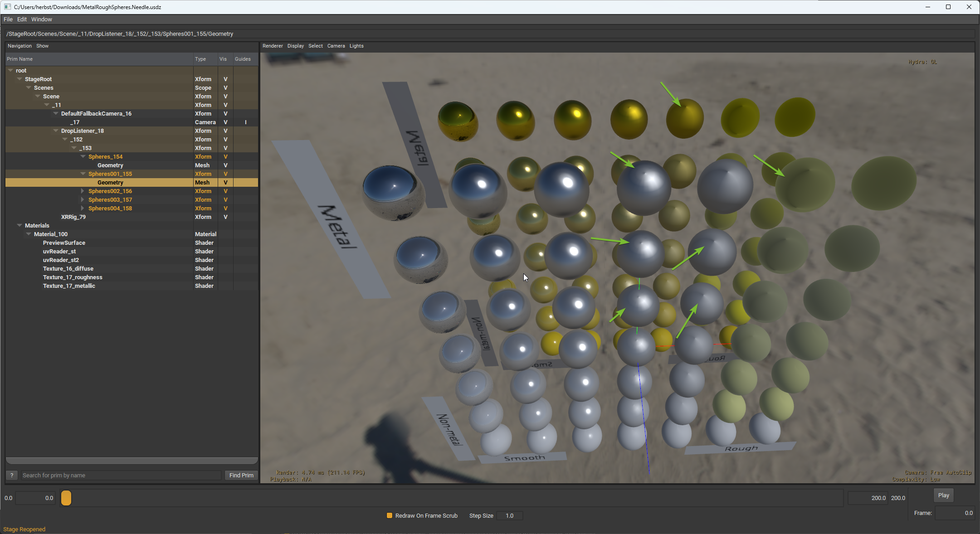Toggle guide display for camera _17
Screen dimensions: 980x534
[x=245, y=122]
